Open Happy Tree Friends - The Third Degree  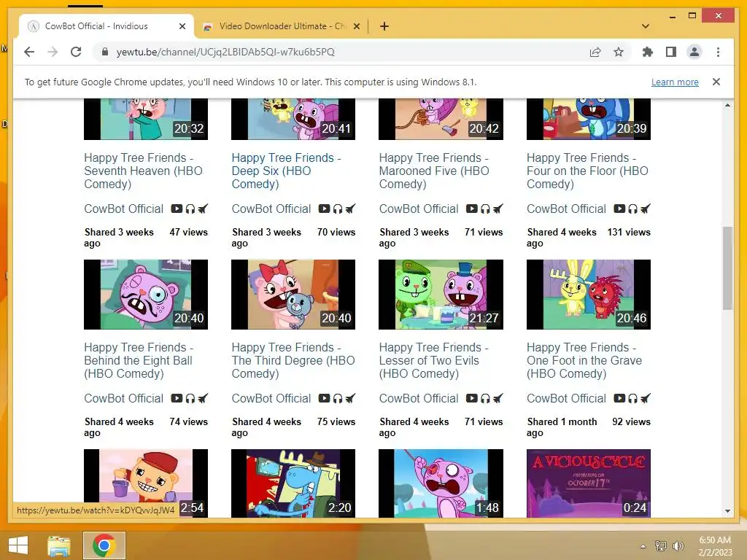coord(293,360)
